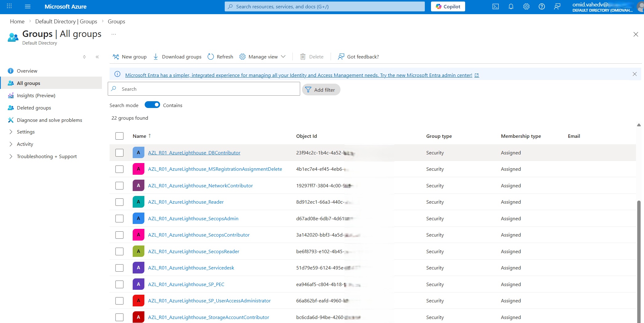Expand Troubleshooting + Support section
The width and height of the screenshot is (644, 323).
point(46,156)
